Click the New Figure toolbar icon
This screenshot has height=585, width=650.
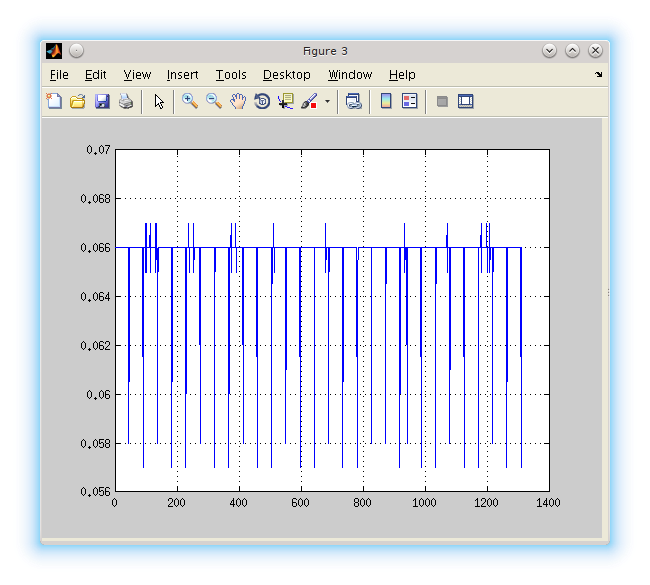pyautogui.click(x=54, y=101)
